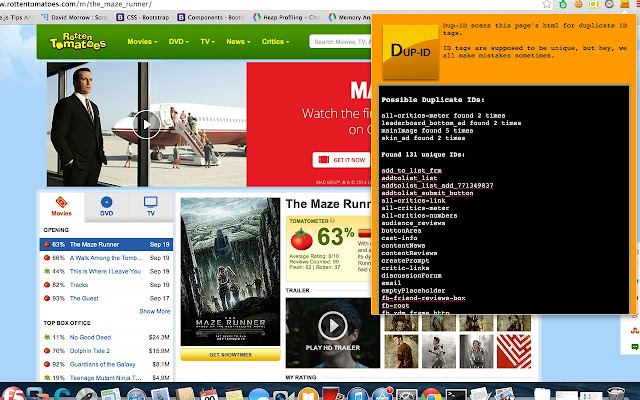Open the photo thumbnail of man in brown shirt
Image resolution: width=640 pixels, height=400 pixels.
click(x=401, y=351)
